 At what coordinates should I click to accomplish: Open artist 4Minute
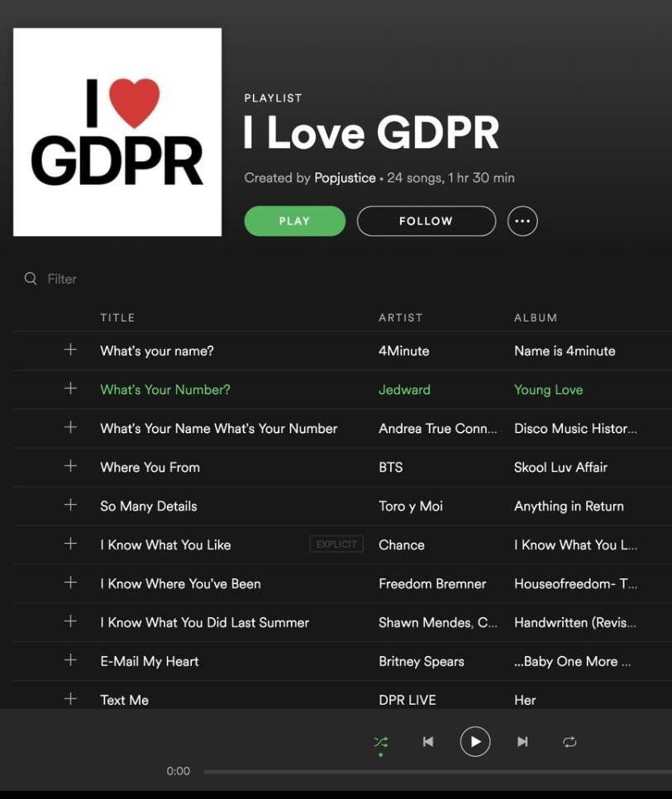(x=404, y=351)
